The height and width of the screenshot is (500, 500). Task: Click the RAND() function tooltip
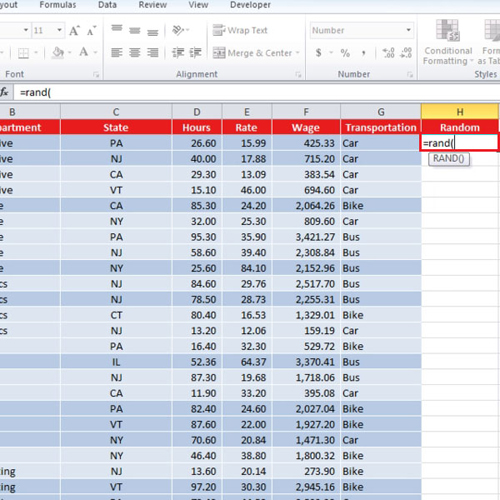tap(449, 159)
